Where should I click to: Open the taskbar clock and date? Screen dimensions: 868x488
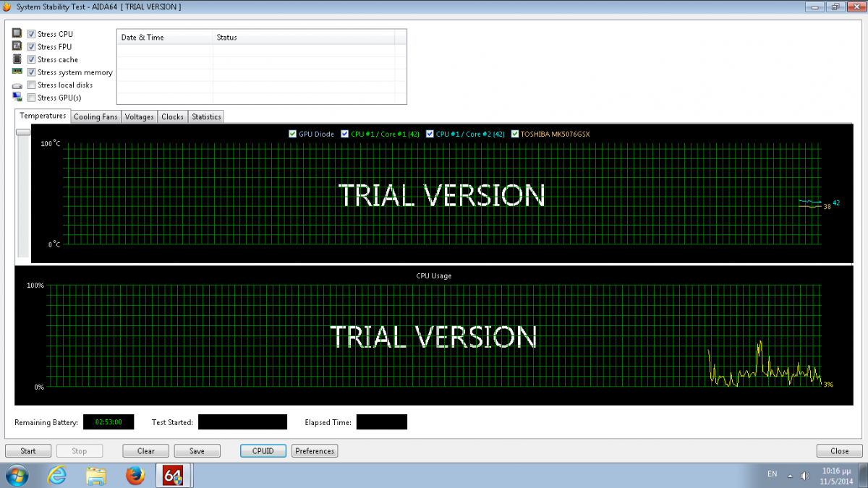(x=837, y=476)
